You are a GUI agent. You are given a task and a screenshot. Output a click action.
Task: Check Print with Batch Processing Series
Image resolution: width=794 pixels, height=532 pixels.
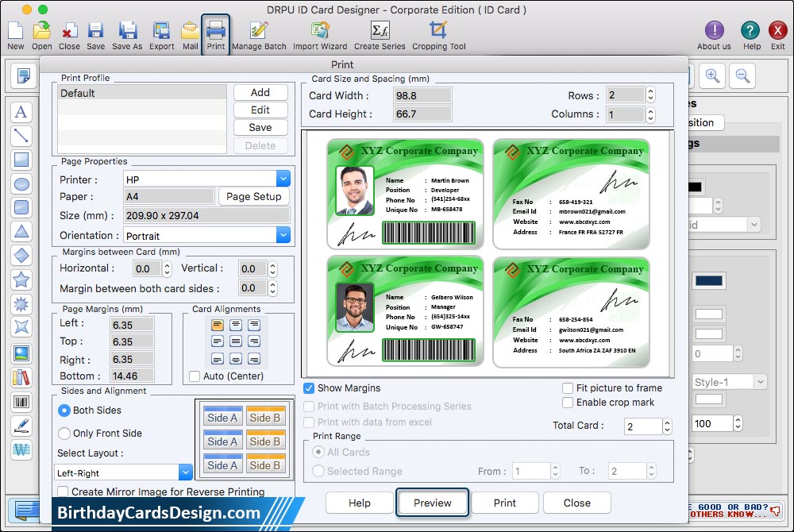pos(308,407)
